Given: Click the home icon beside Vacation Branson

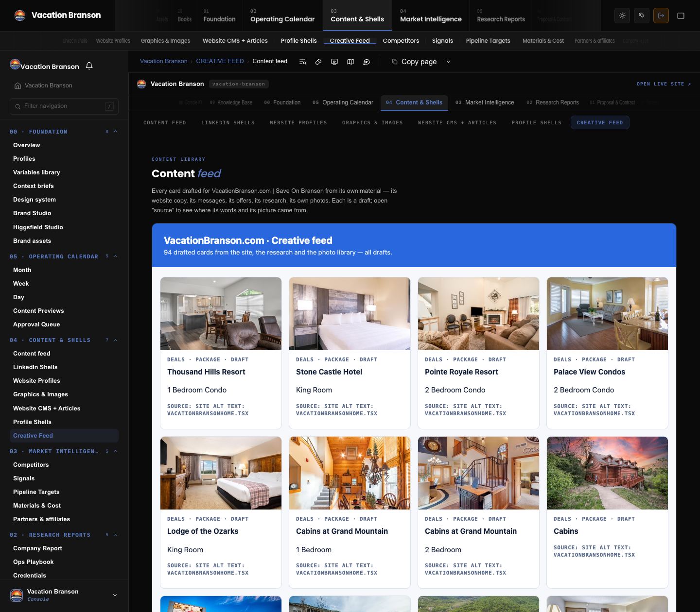Looking at the screenshot, I should click(x=18, y=85).
